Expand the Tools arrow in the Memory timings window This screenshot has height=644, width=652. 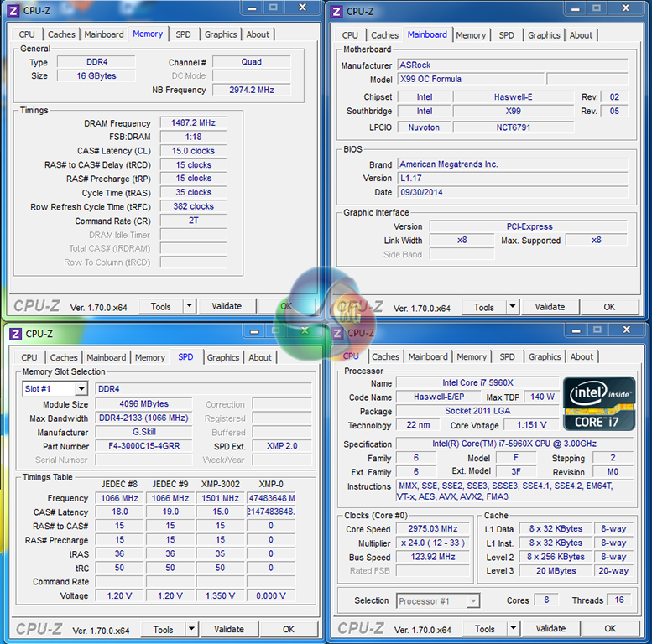[x=189, y=307]
